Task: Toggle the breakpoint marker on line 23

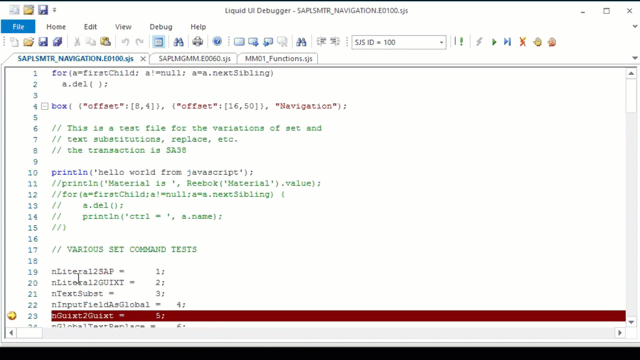Action: coord(12,316)
